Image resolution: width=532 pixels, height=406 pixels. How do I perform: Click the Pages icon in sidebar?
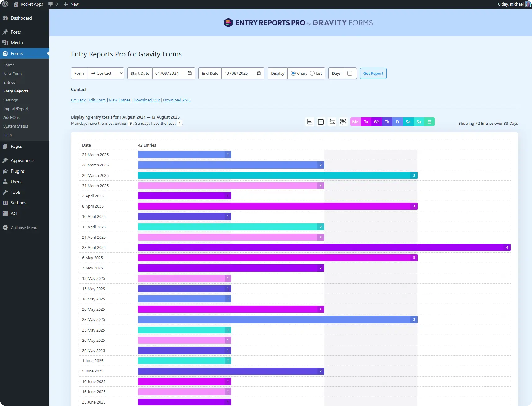[x=5, y=146]
